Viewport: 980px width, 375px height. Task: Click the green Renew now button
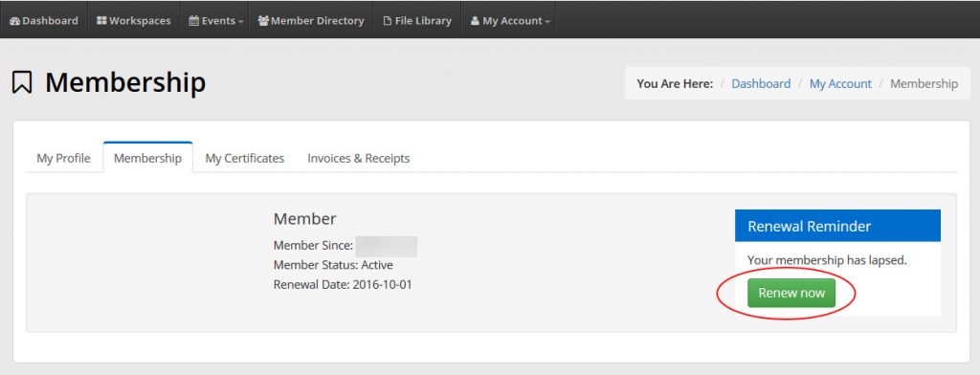coord(791,293)
